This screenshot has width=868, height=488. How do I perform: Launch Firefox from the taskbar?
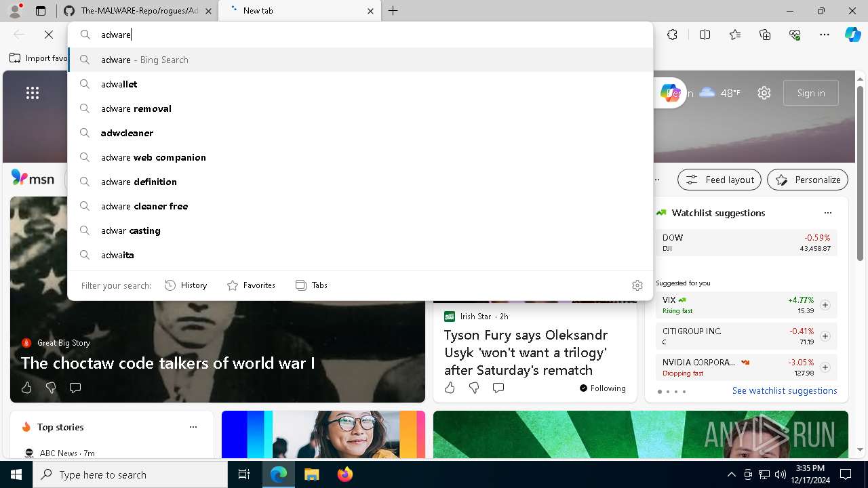(344, 474)
